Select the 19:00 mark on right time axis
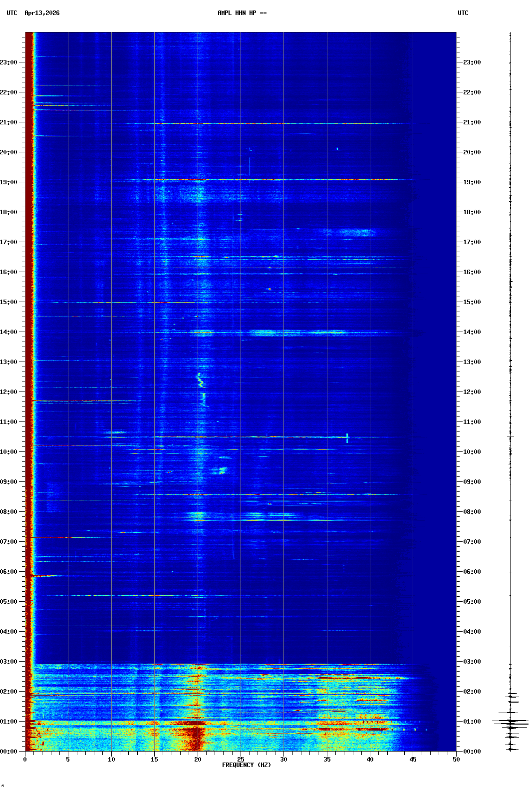 [472, 182]
